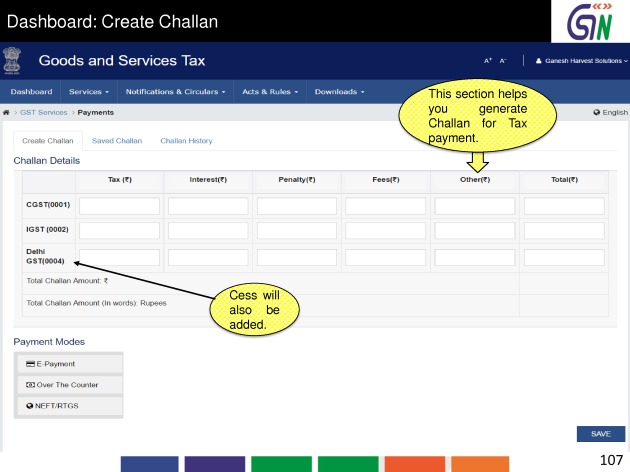The height and width of the screenshot is (472, 630).
Task: Click CGST Interest input field
Action: (208, 206)
